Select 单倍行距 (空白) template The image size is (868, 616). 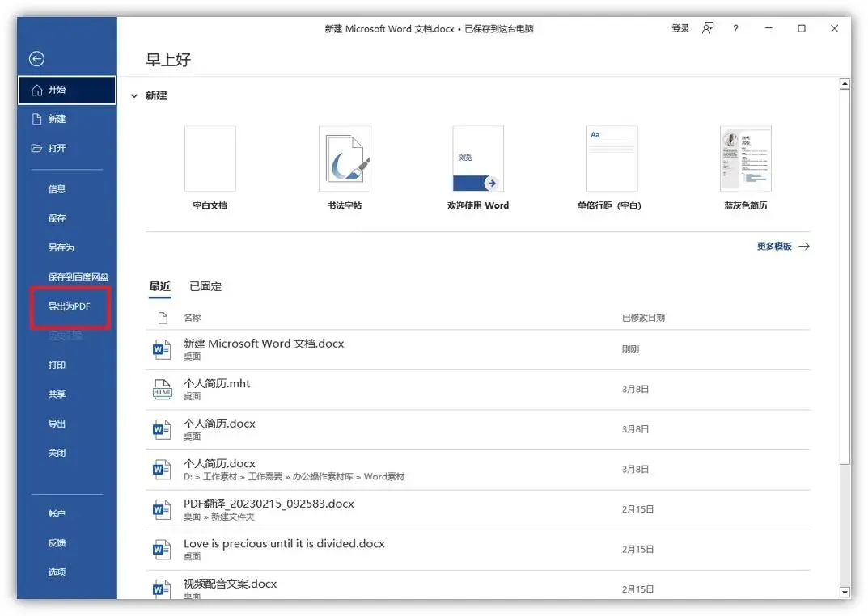click(612, 158)
